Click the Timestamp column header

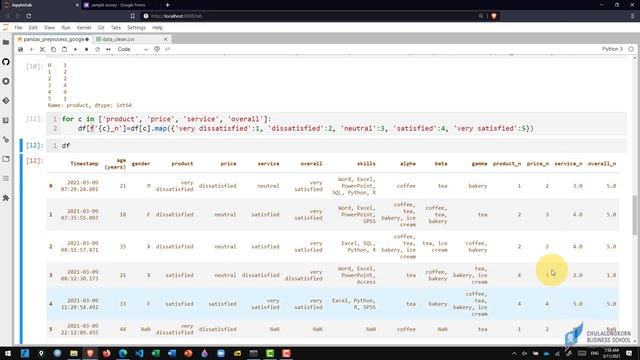point(84,164)
